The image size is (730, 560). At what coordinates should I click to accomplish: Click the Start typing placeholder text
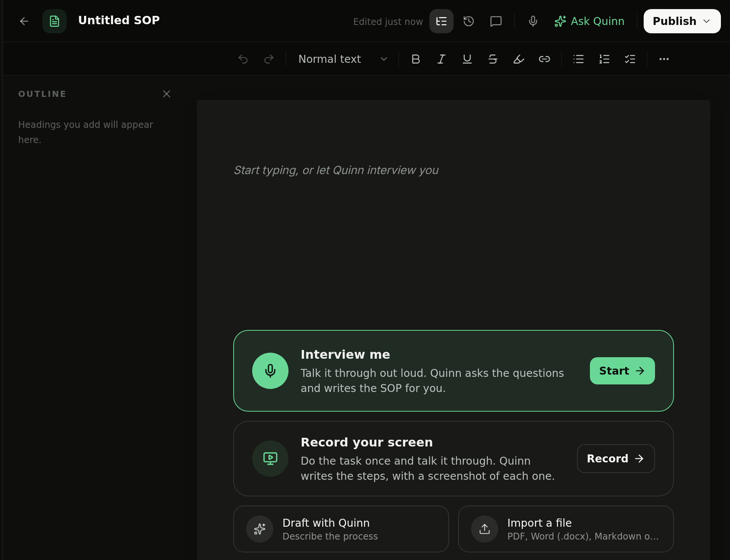point(336,170)
